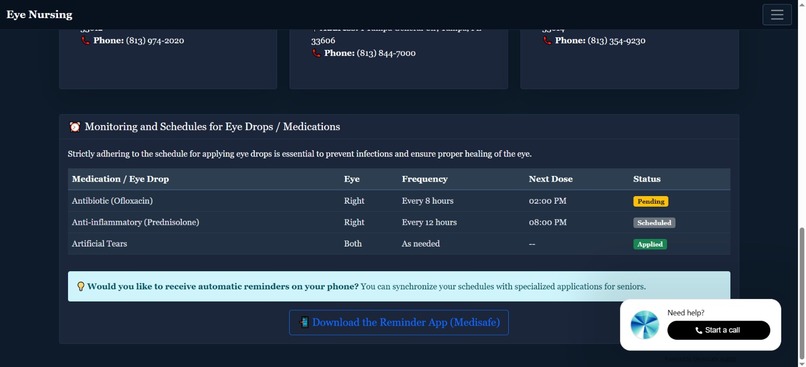Start a call from help widget
The height and width of the screenshot is (367, 806).
[718, 330]
